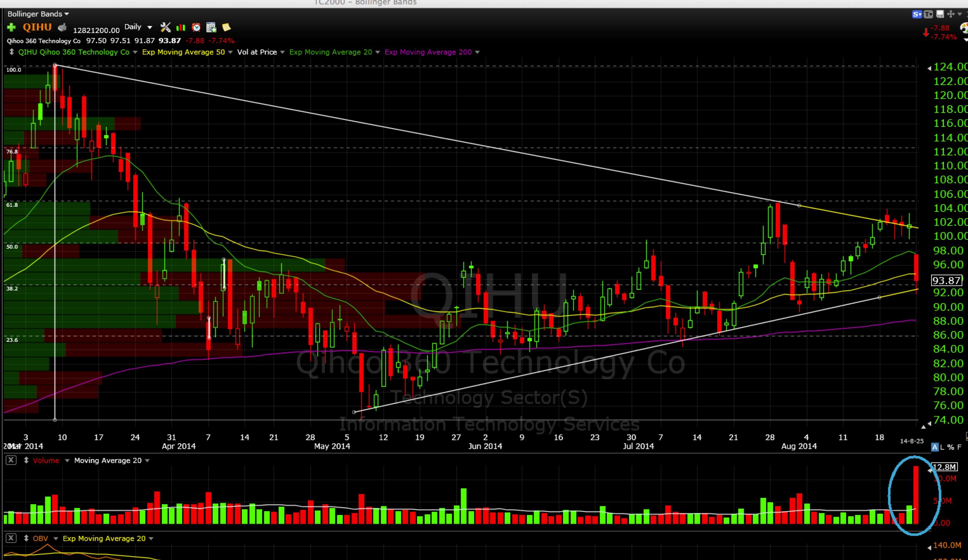
Task: Click the left-pointing arrow at 124.00 price scale
Action: pos(929,68)
